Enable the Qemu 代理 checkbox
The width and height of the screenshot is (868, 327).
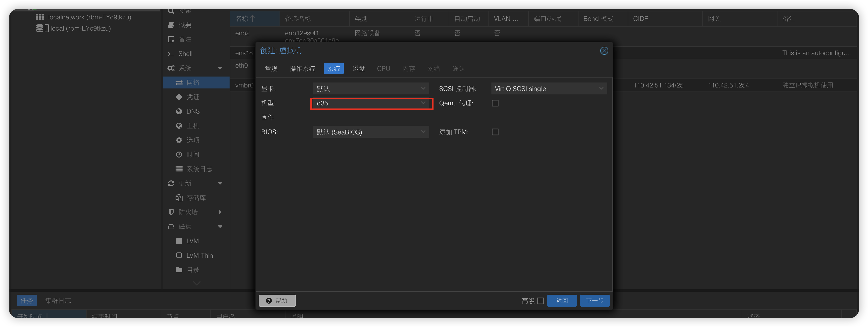pyautogui.click(x=495, y=103)
